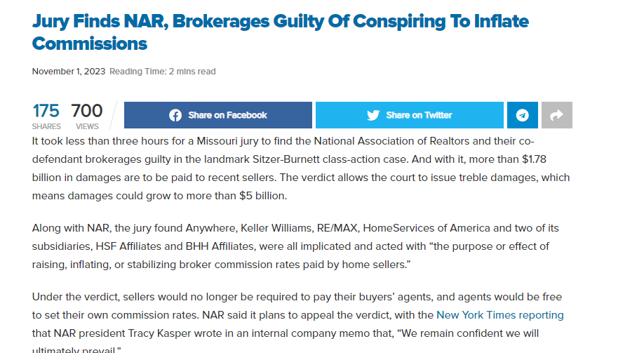
Task: Click the 175 shares counter
Action: [x=46, y=111]
